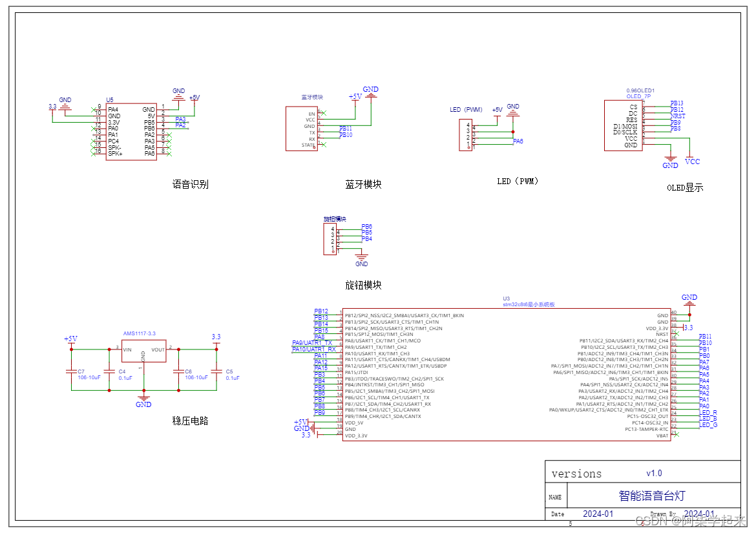Click the U5 designator of the voice chip
The height and width of the screenshot is (533, 756).
pyautogui.click(x=110, y=99)
